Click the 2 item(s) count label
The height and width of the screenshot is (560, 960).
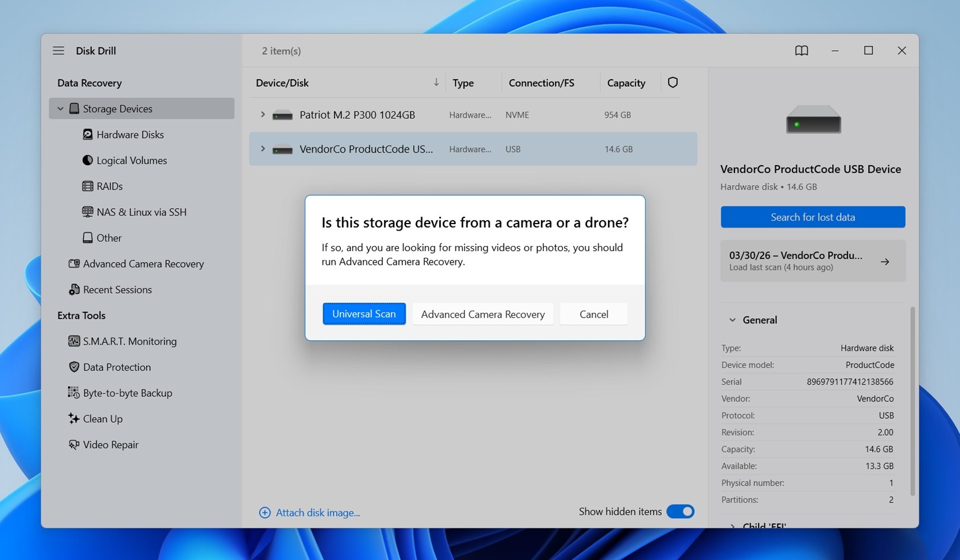281,51
